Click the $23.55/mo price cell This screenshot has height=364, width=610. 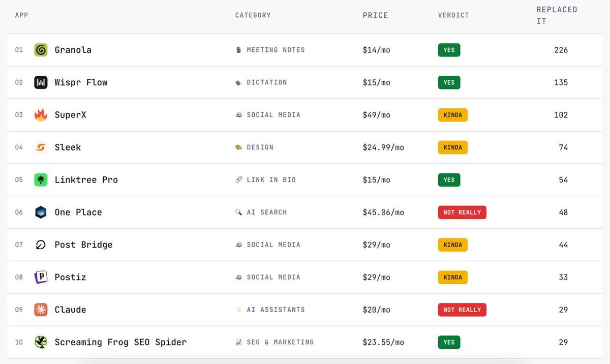pyautogui.click(x=383, y=342)
